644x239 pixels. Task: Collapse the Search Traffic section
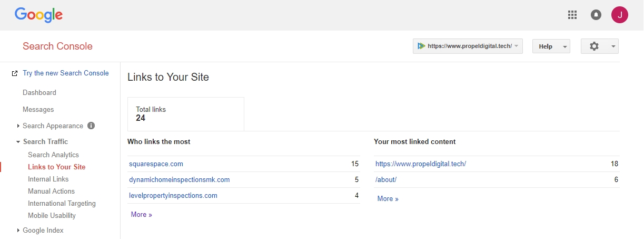pos(18,141)
